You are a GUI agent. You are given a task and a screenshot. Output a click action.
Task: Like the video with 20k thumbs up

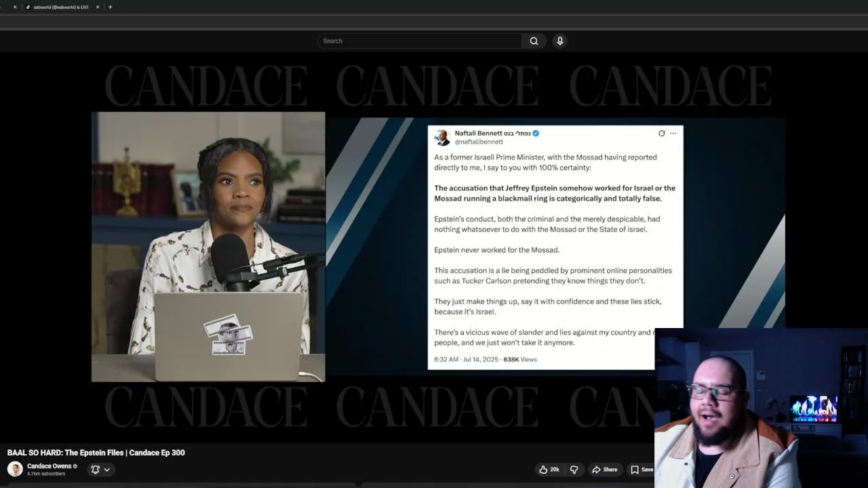(x=549, y=469)
